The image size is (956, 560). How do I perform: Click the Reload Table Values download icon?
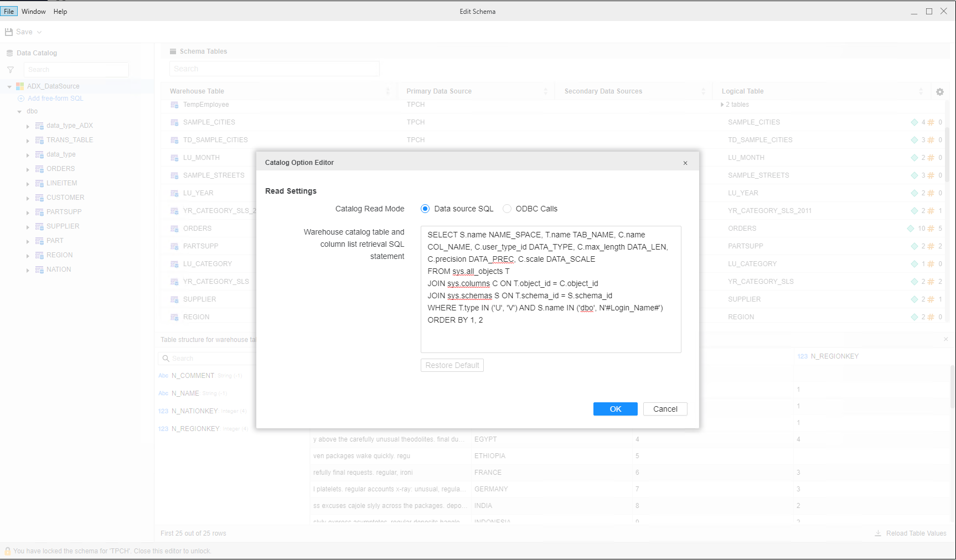(877, 533)
